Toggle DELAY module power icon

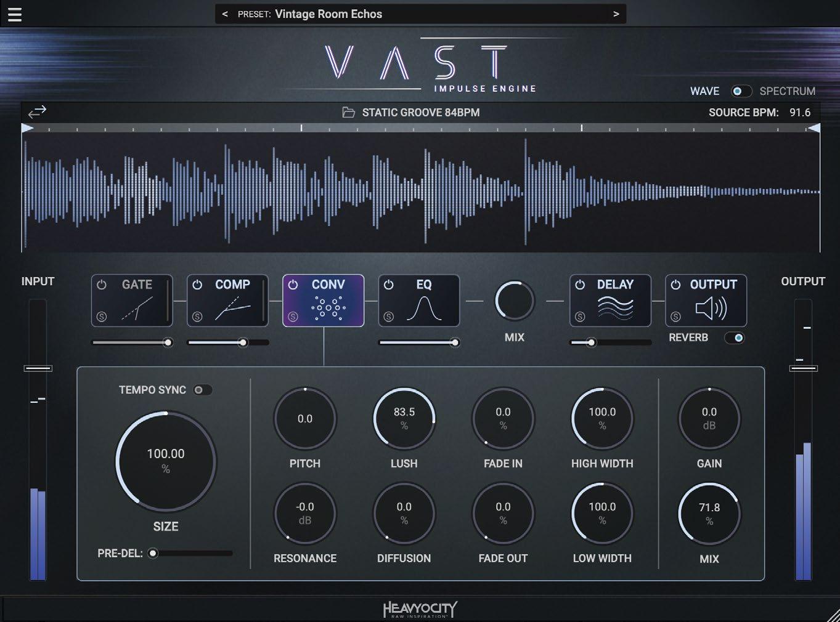580,285
